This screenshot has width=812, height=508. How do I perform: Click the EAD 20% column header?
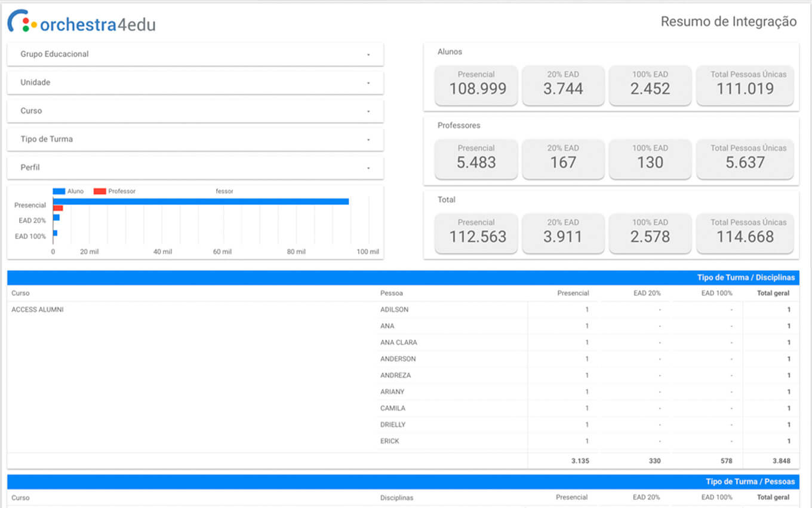pos(647,293)
